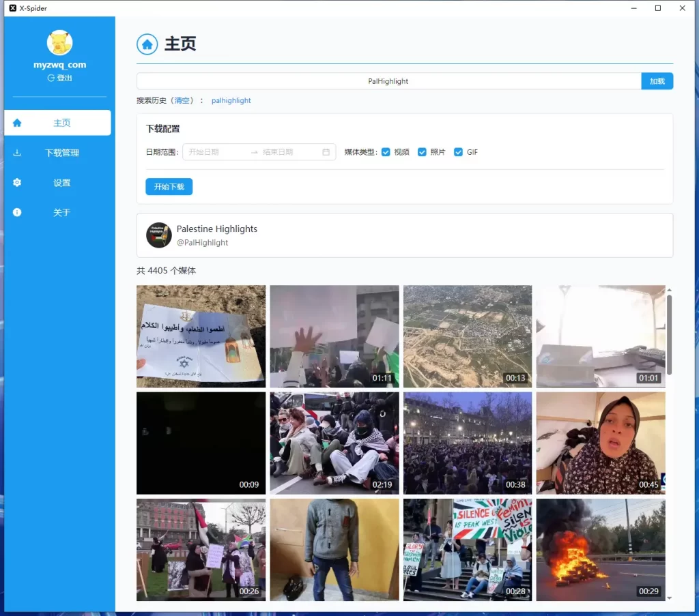
Task: Click the Palestine Highlights account name
Action: click(x=216, y=229)
